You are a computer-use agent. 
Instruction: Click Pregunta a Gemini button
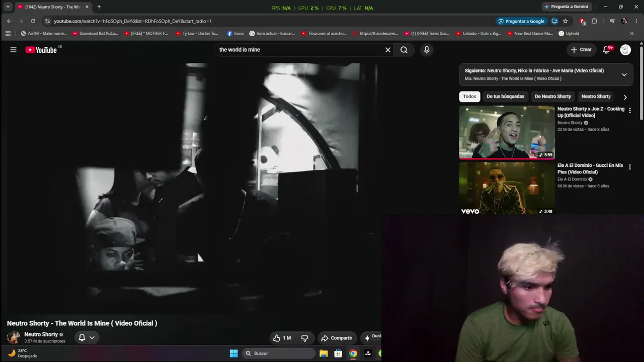point(566,7)
